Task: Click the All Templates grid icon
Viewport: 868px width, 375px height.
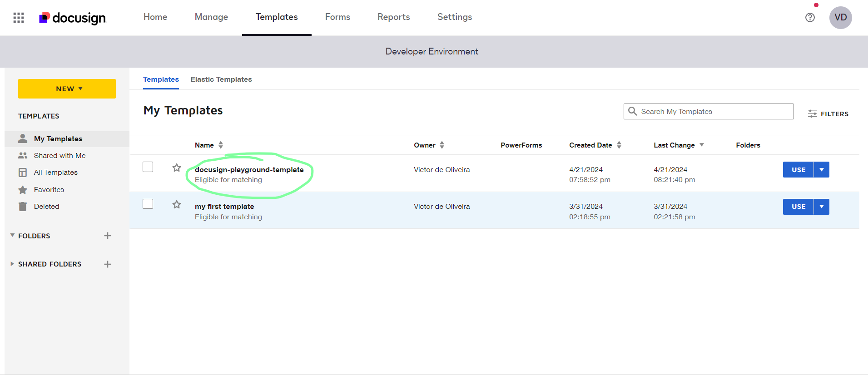Action: click(x=23, y=173)
